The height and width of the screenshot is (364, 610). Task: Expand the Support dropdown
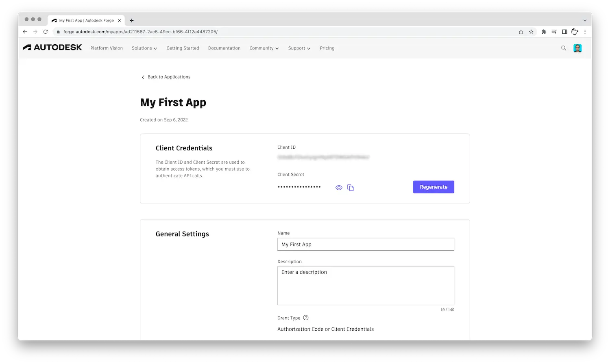[x=299, y=48]
